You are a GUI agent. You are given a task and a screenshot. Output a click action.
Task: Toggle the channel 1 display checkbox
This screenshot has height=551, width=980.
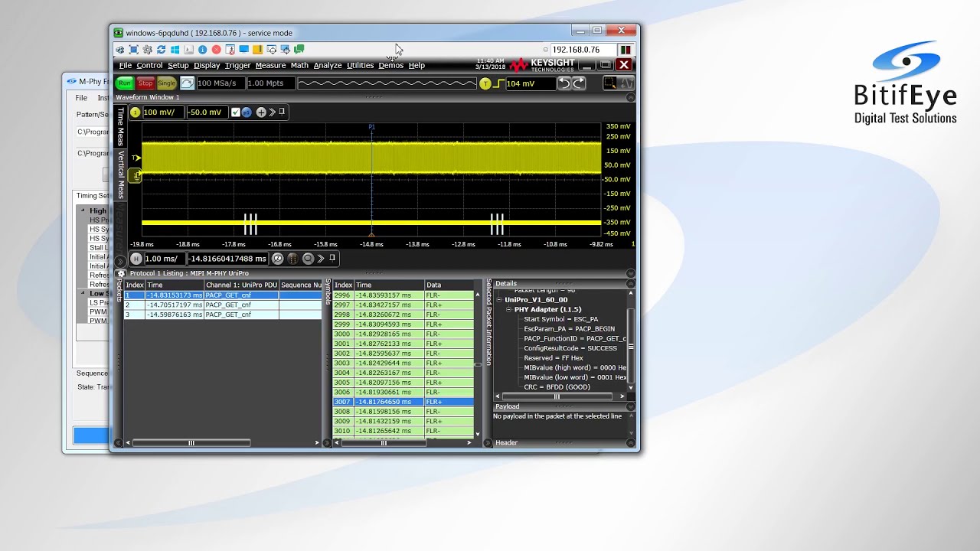(x=236, y=112)
